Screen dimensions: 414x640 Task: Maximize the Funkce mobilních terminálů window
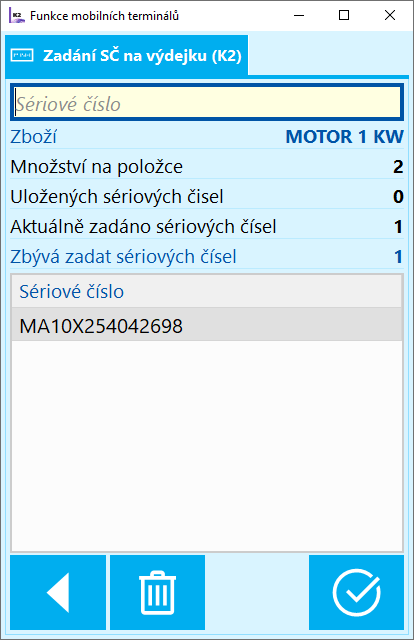(x=344, y=16)
